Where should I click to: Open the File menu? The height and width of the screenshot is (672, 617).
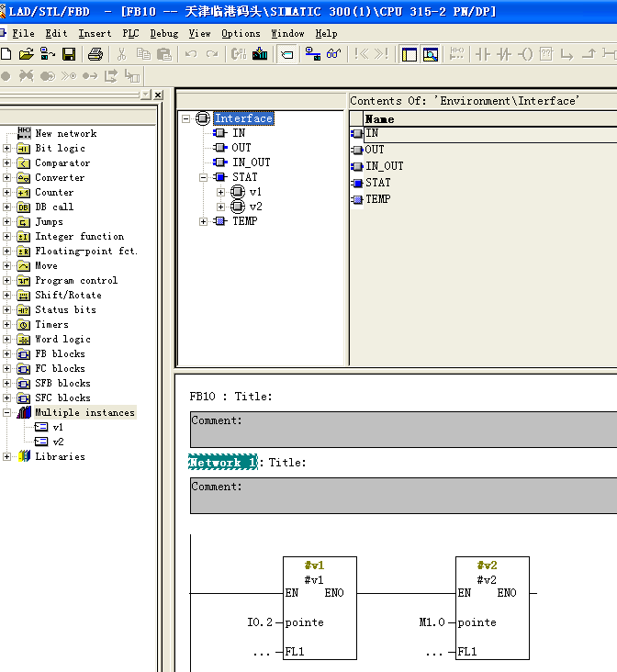[x=23, y=33]
